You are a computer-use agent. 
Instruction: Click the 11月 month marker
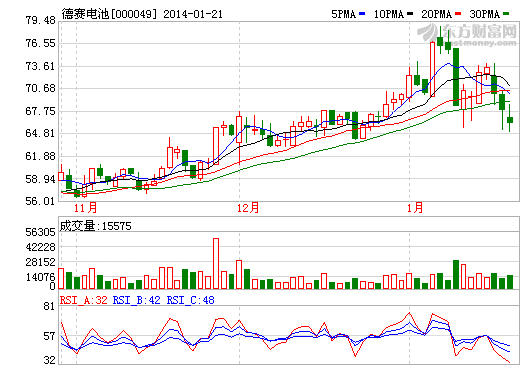point(85,208)
